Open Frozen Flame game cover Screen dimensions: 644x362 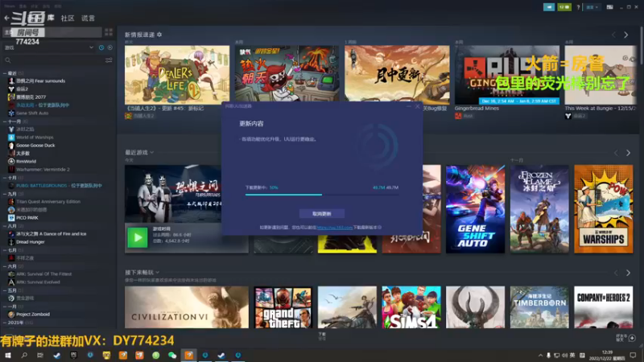coord(539,209)
